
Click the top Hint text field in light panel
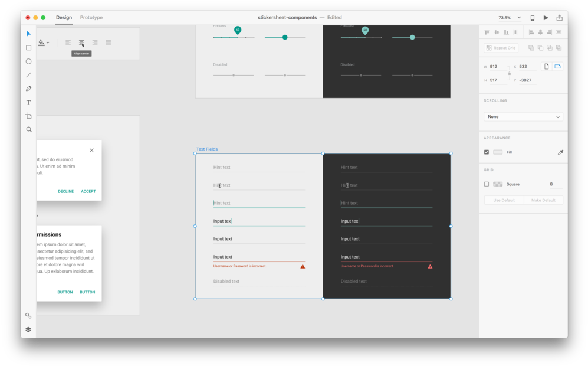[x=259, y=168]
